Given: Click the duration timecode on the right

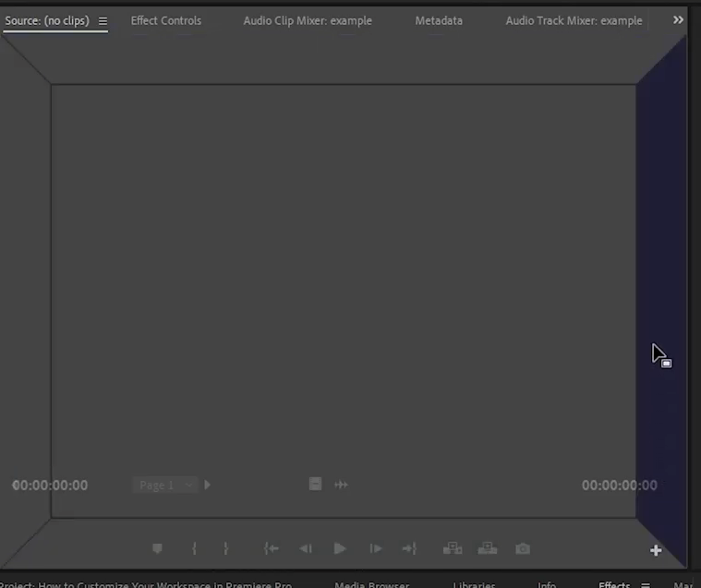Looking at the screenshot, I should (x=619, y=486).
